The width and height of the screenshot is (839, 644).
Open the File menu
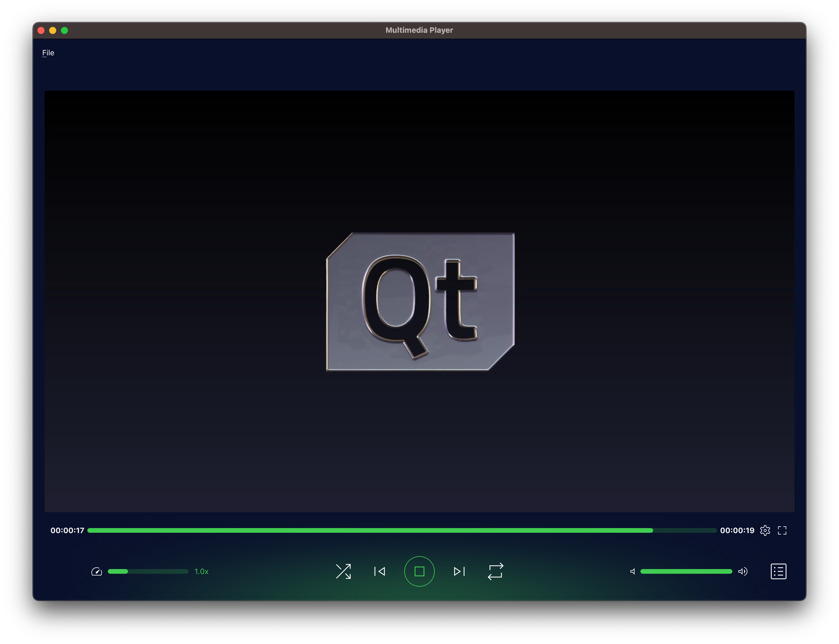[x=48, y=53]
